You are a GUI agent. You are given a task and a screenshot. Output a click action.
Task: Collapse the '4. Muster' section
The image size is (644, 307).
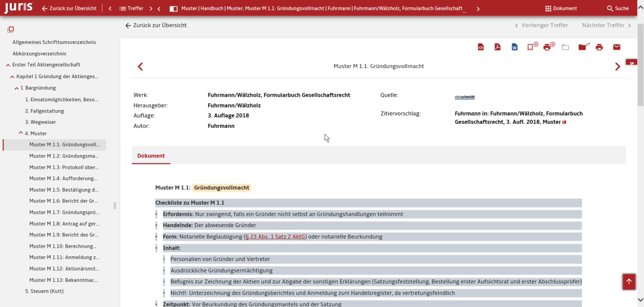(21, 133)
